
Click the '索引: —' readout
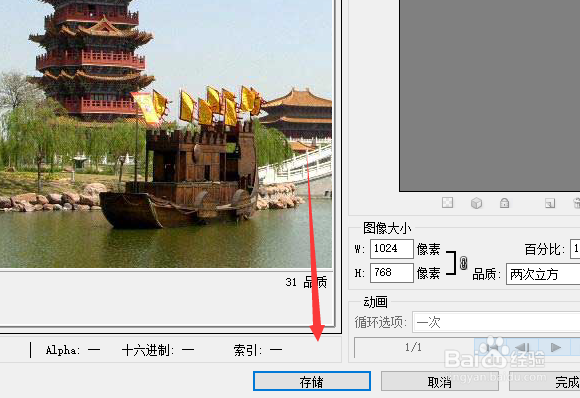258,350
